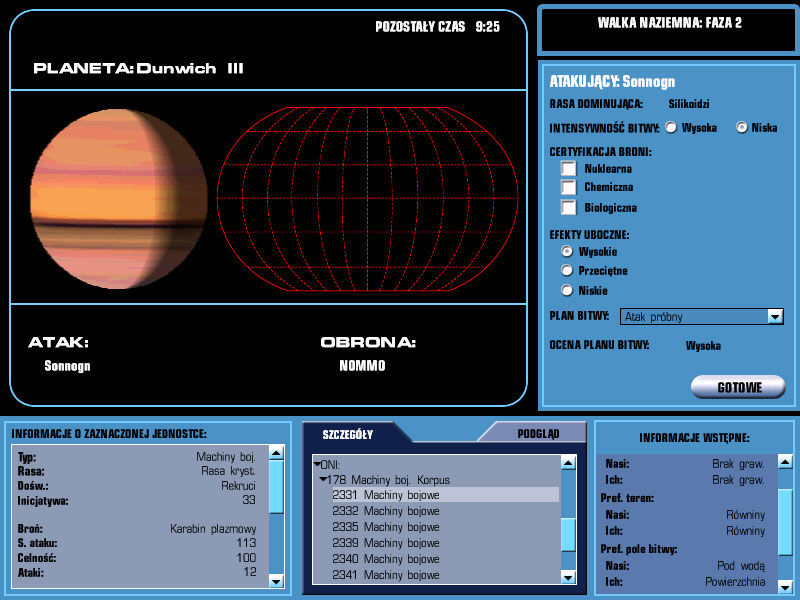The image size is (800, 600).
Task: Click the Silikoidzi dominant race value
Action: 689,104
